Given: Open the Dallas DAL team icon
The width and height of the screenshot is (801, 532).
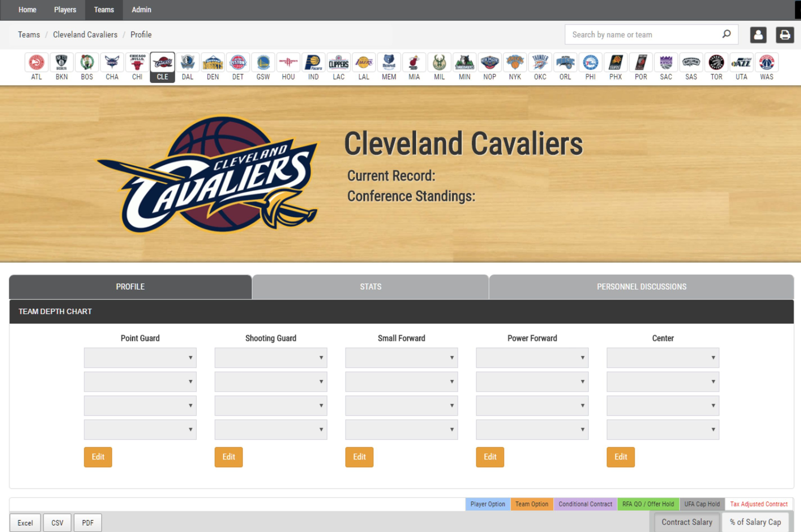Looking at the screenshot, I should pos(188,67).
